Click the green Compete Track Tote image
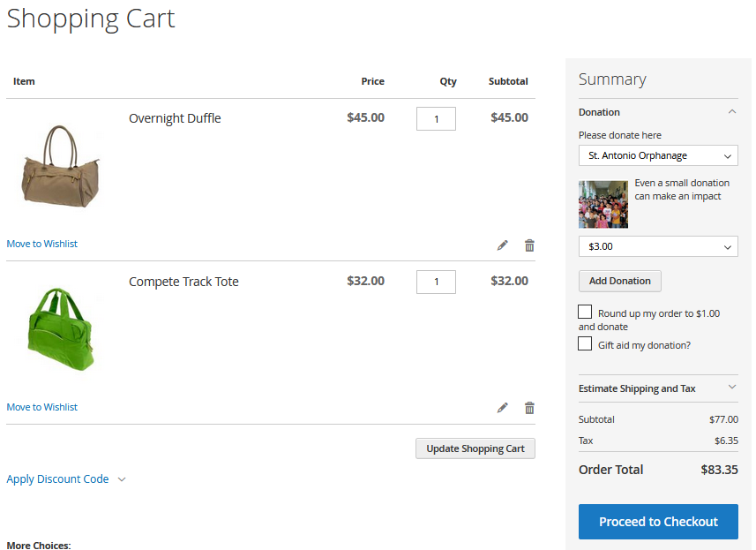 tap(60, 327)
